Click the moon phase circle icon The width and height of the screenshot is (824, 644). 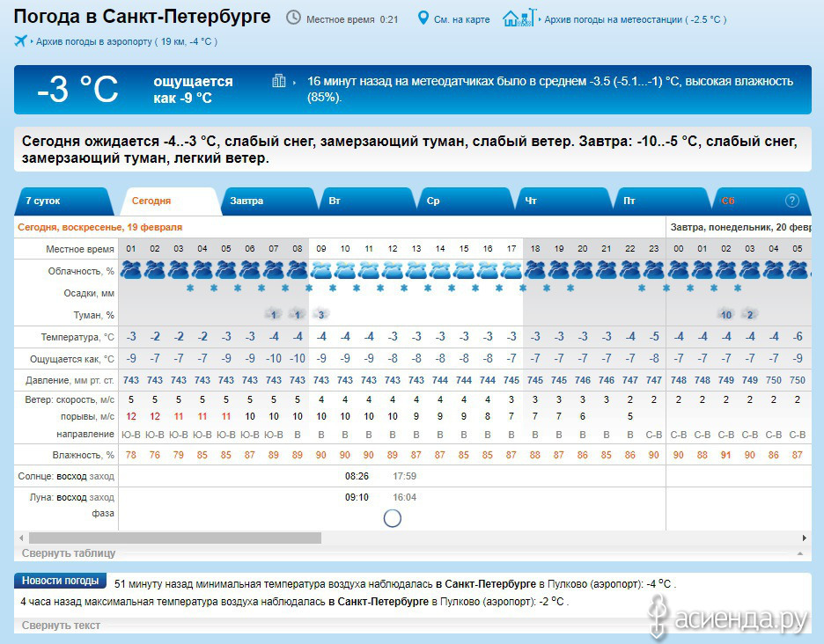point(393,518)
